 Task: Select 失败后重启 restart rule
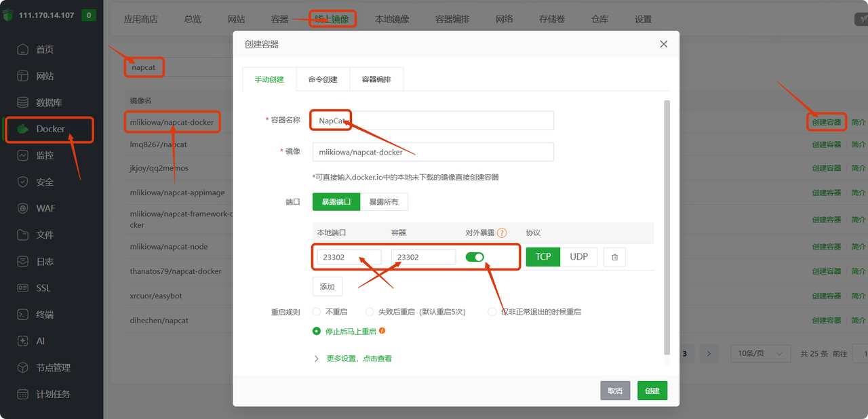370,312
